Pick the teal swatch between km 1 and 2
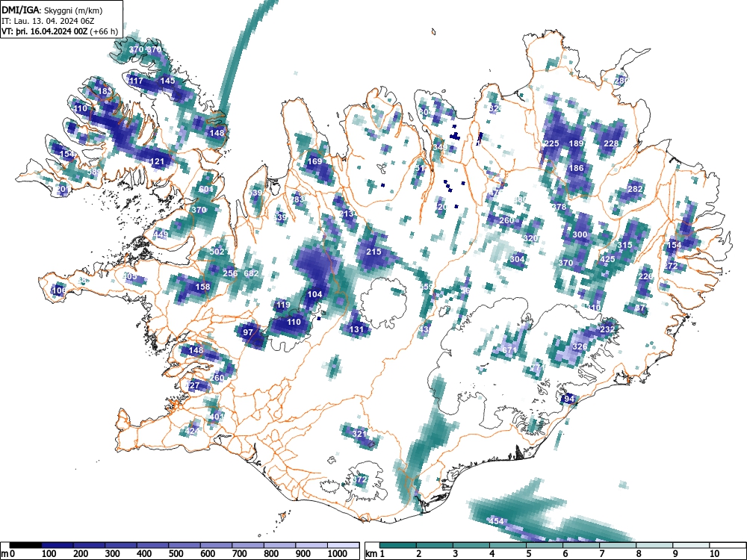 [398, 545]
